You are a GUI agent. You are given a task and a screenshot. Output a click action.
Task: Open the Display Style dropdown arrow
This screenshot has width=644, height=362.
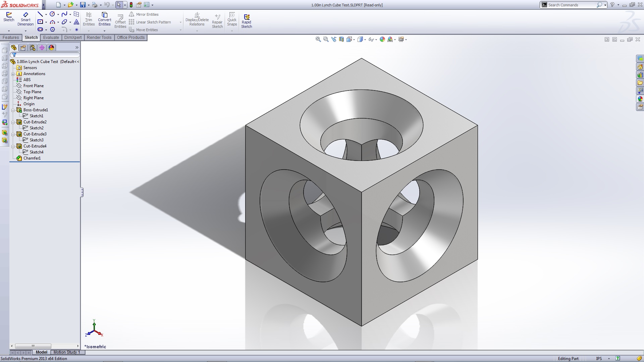365,40
